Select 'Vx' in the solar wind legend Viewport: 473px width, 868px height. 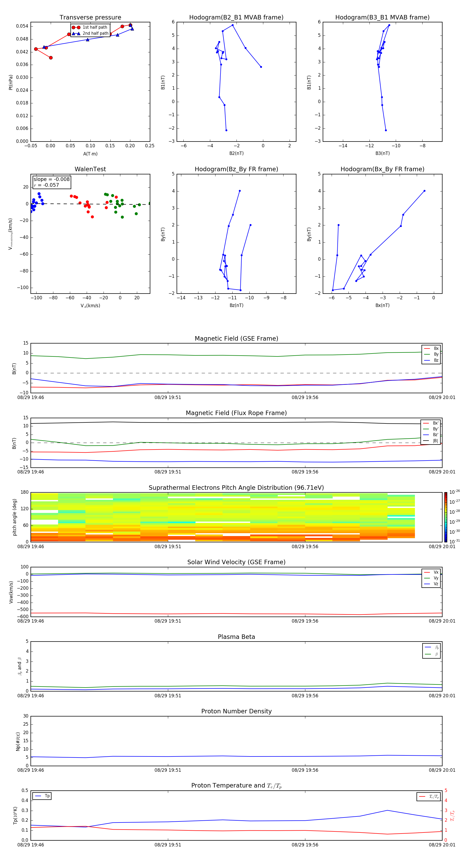click(431, 572)
